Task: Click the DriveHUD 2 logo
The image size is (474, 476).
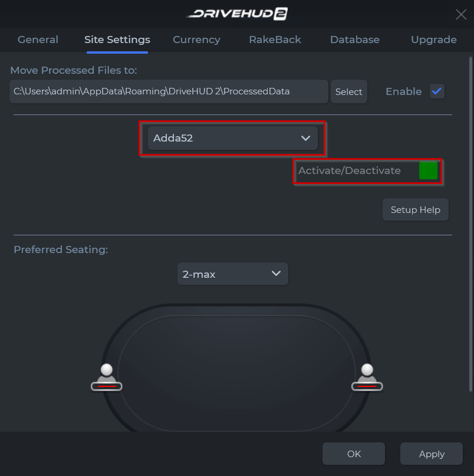Action: tap(237, 14)
